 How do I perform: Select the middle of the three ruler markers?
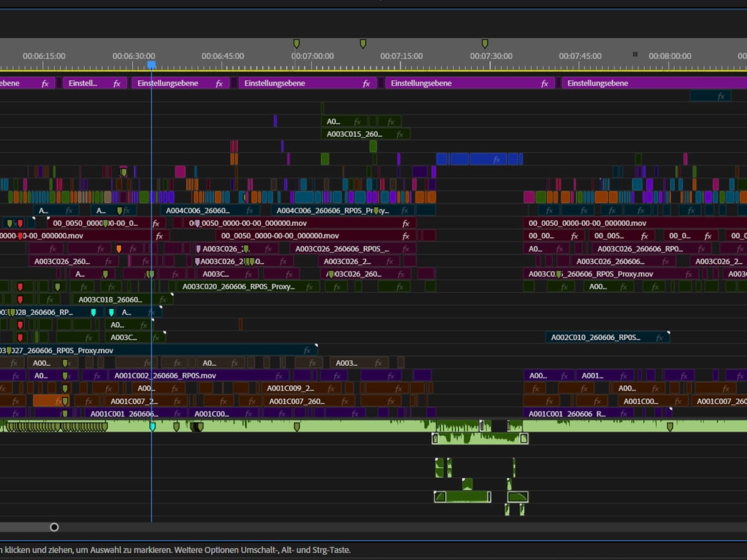(363, 44)
